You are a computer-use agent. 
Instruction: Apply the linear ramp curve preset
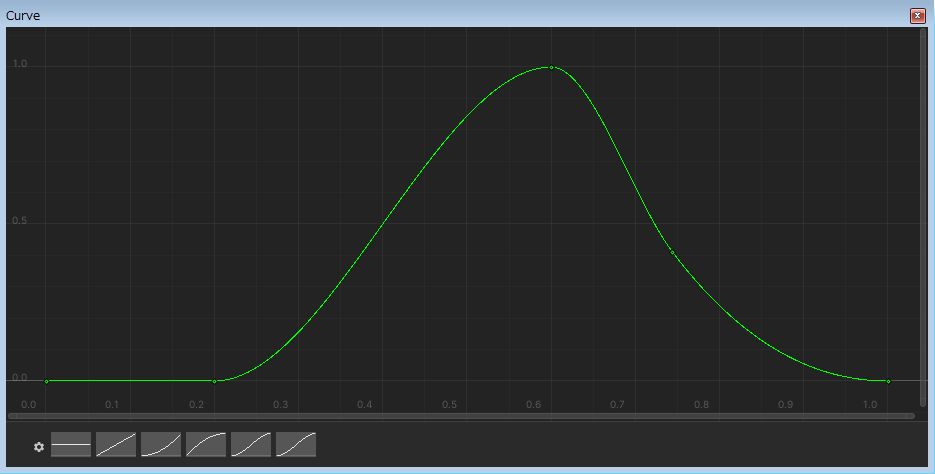click(116, 444)
